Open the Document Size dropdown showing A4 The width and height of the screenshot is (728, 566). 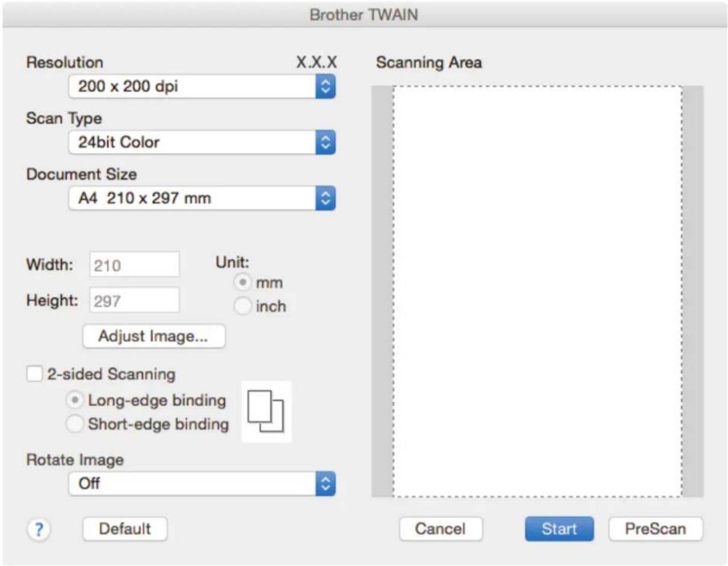pyautogui.click(x=202, y=198)
